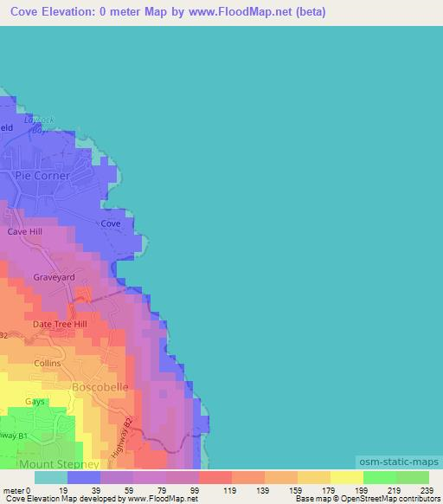Pick the purple 39 meter legend swatch
This screenshot has height=504, width=443.
pyautogui.click(x=117, y=477)
